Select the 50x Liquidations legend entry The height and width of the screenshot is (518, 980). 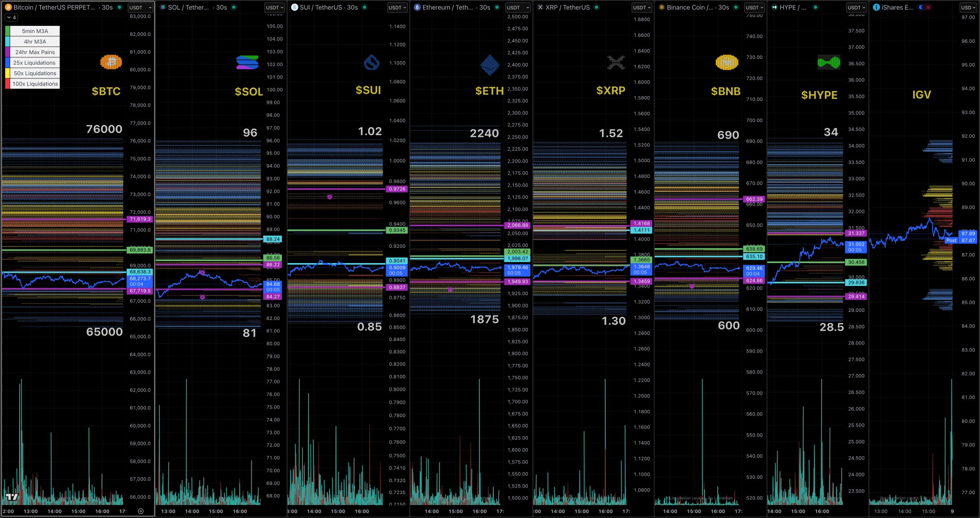point(35,73)
